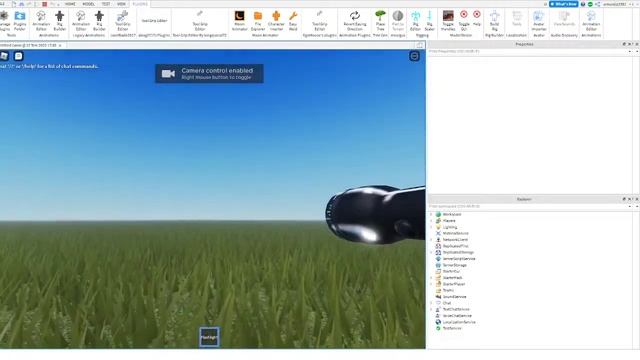Expand the Chat node
This screenshot has height=360, width=640.
pos(431,303)
